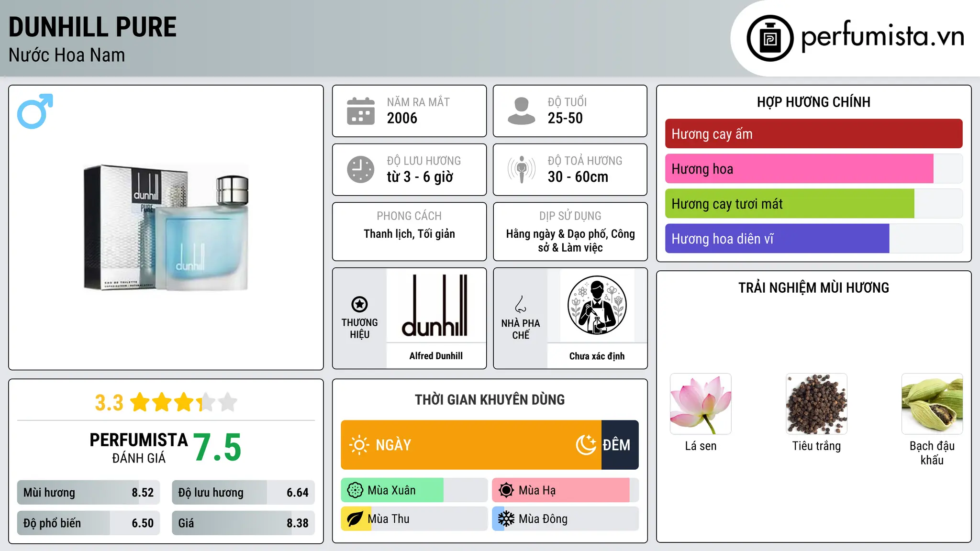Click the green 7.5 Perfumista score
Screen dimensions: 980x551
(217, 447)
